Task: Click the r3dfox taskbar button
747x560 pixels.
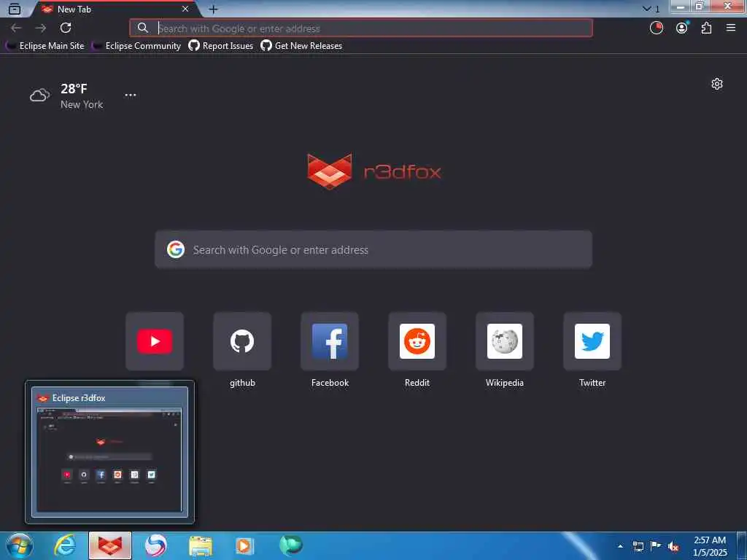Action: (110, 545)
